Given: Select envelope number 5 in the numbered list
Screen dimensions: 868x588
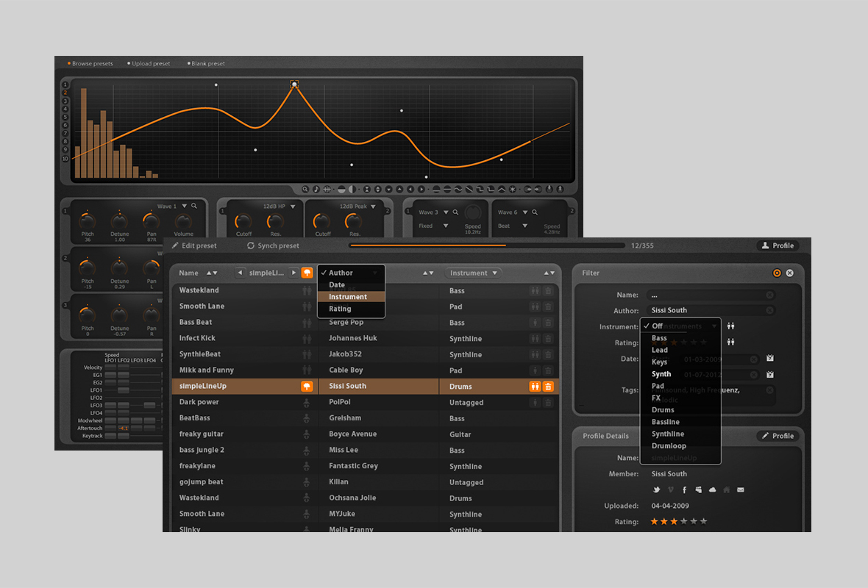Looking at the screenshot, I should [x=65, y=118].
